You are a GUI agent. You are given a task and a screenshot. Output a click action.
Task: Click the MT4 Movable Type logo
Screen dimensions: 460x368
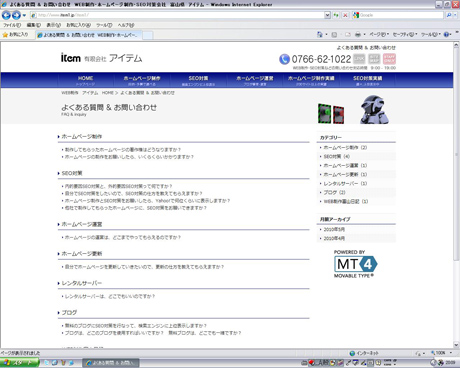pos(355,264)
